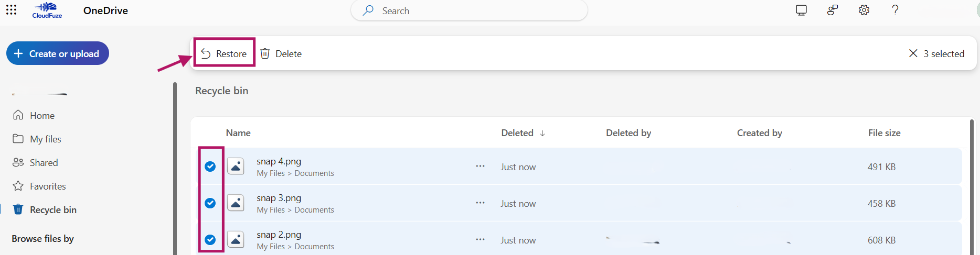Click the Deleted sort arrow
Viewport: 980px width, 255px height.
point(542,134)
